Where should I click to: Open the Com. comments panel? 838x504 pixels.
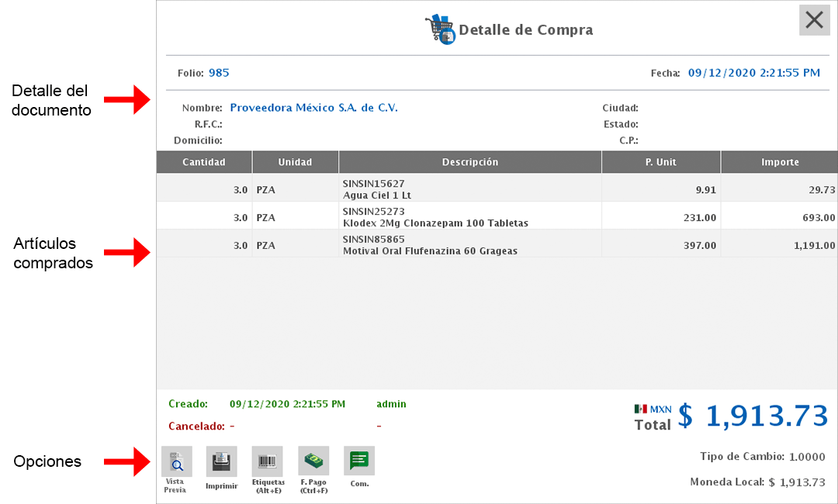358,460
